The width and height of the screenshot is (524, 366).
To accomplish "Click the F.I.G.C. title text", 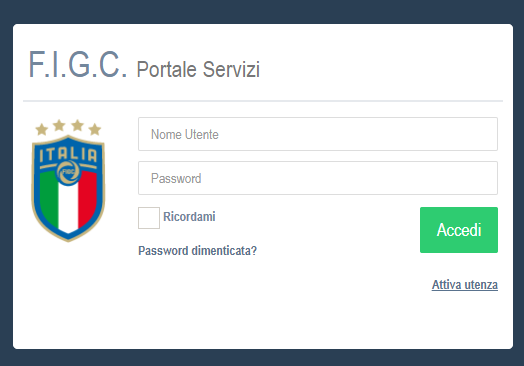I will tap(78, 65).
